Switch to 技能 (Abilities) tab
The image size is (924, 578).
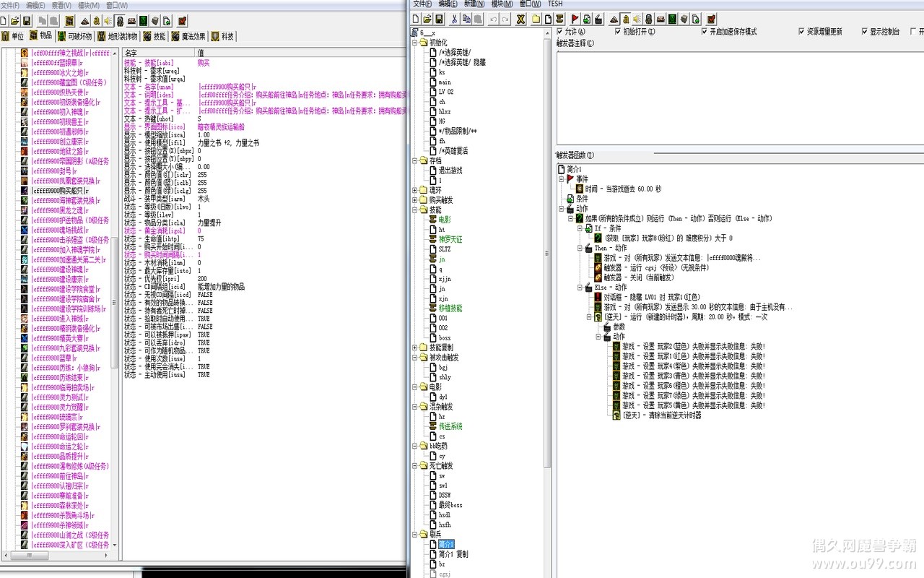(x=154, y=36)
